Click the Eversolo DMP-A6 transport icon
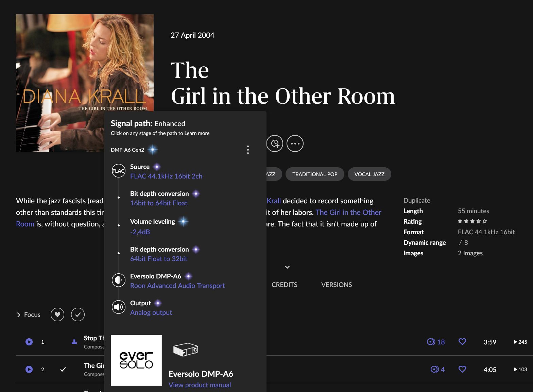This screenshot has height=392, width=533. (x=118, y=280)
